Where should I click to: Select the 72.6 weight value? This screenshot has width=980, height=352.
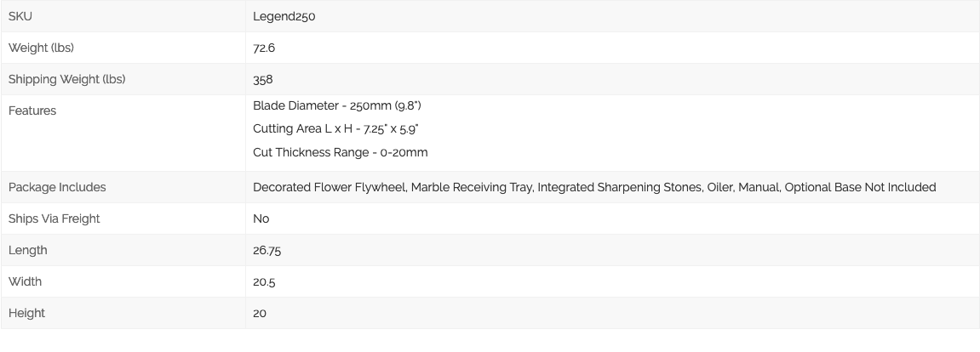pyautogui.click(x=264, y=48)
